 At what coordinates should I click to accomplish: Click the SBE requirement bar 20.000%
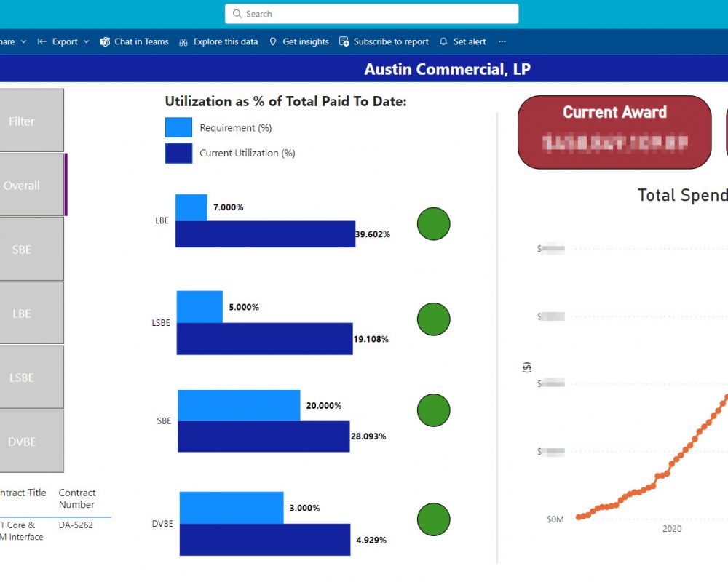239,406
